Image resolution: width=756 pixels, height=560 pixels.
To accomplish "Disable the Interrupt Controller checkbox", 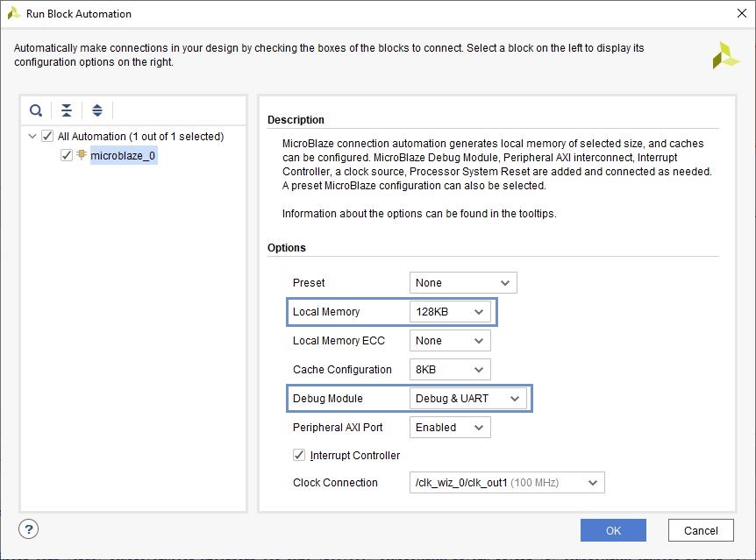I will tap(299, 456).
